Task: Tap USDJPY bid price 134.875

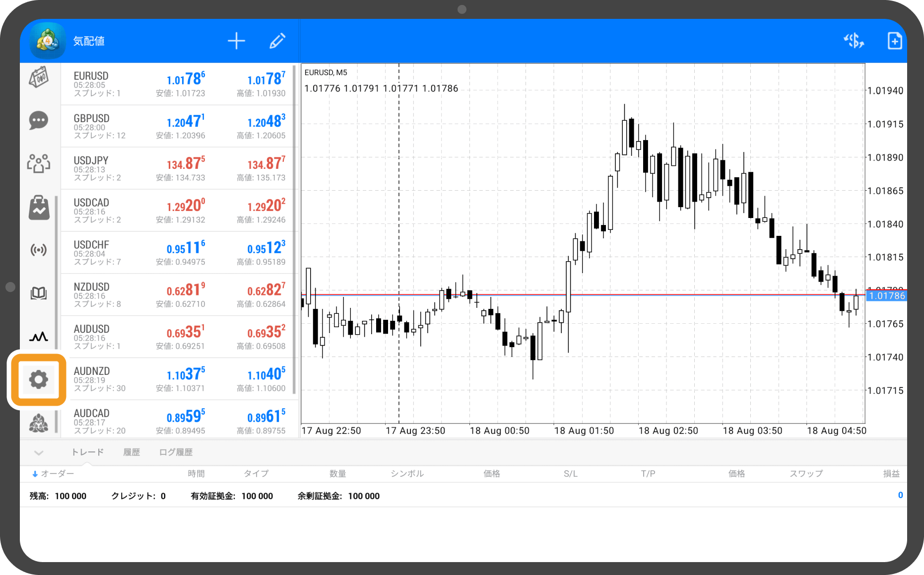Action: 186,163
